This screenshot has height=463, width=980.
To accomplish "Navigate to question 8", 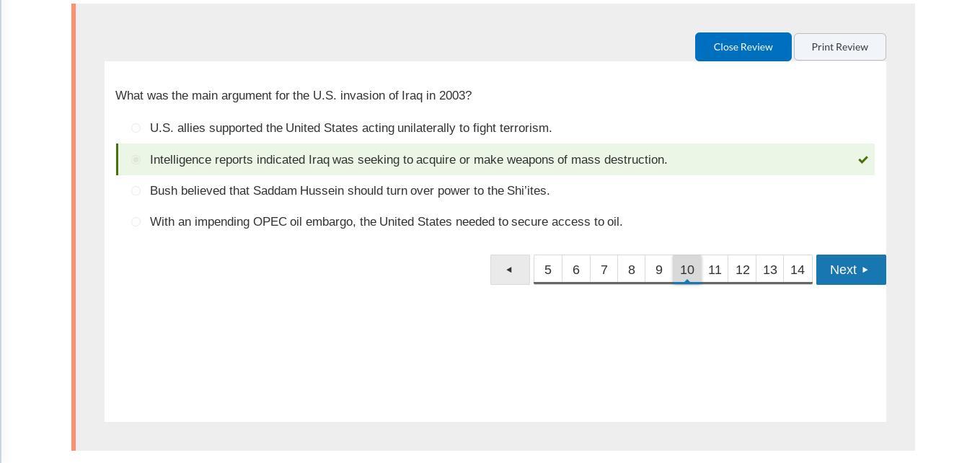I will click(632, 270).
